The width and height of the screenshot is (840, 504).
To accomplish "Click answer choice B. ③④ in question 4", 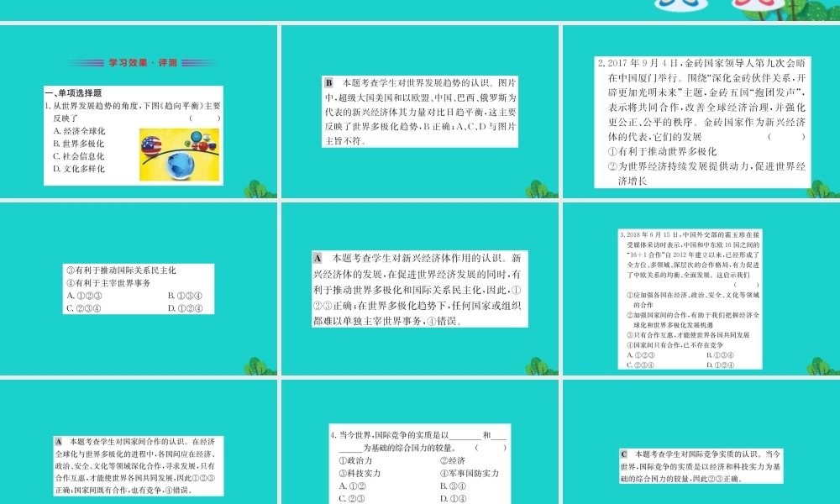I will [454, 486].
